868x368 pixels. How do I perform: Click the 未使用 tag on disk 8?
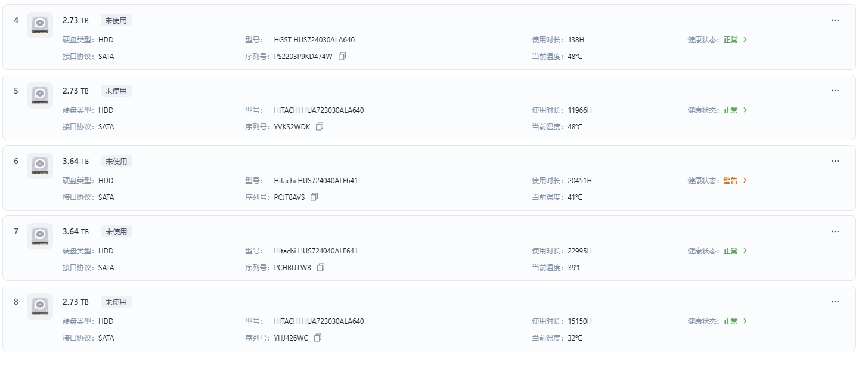point(116,302)
